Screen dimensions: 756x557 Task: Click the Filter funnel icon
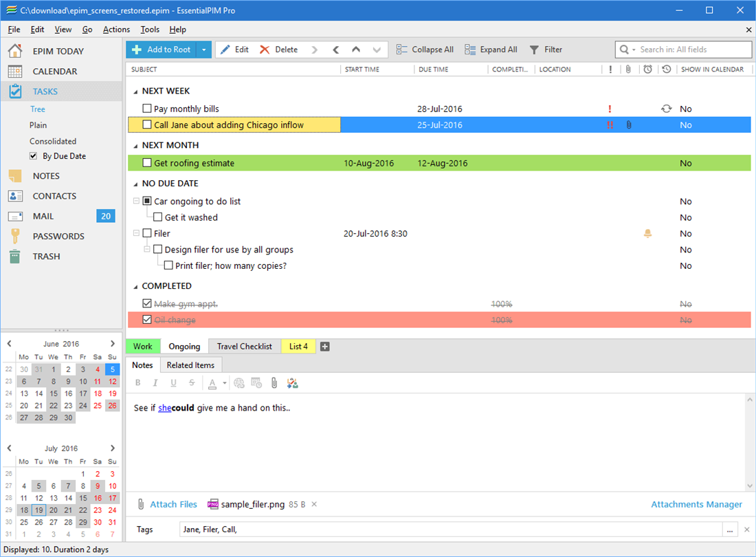click(534, 50)
